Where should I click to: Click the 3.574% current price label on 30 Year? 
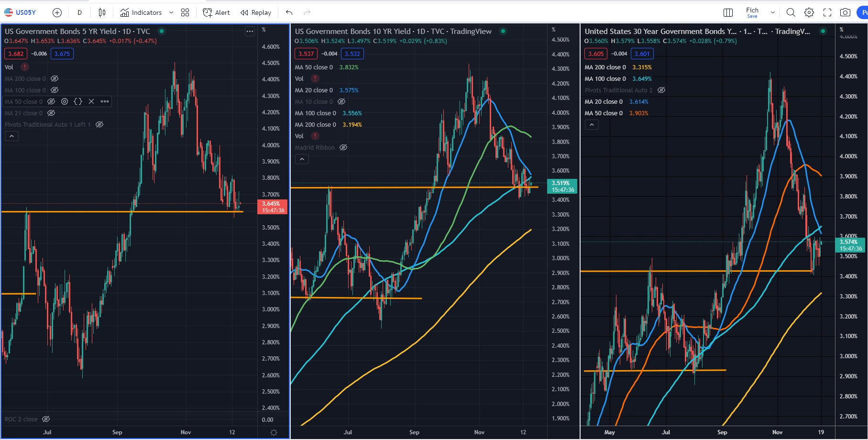point(851,245)
